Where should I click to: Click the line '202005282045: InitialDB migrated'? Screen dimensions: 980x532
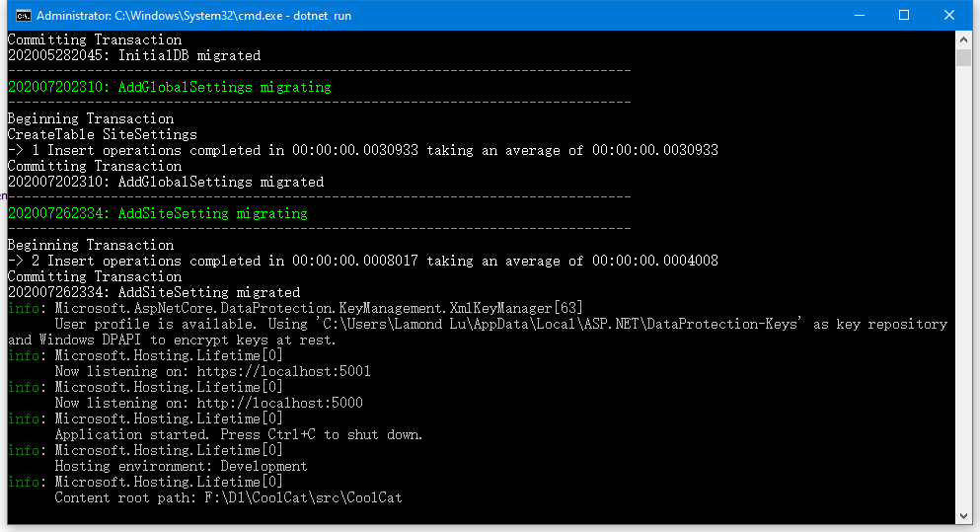pos(134,55)
